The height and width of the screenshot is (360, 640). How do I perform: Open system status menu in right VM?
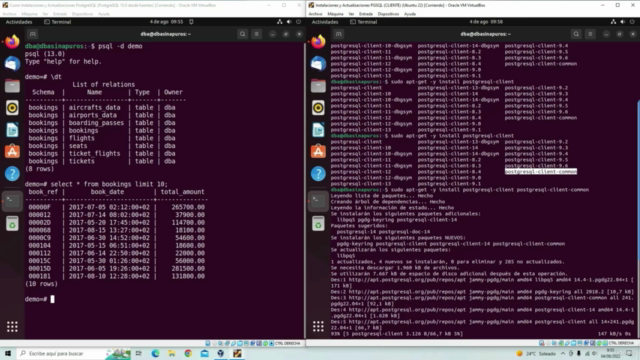coord(623,22)
